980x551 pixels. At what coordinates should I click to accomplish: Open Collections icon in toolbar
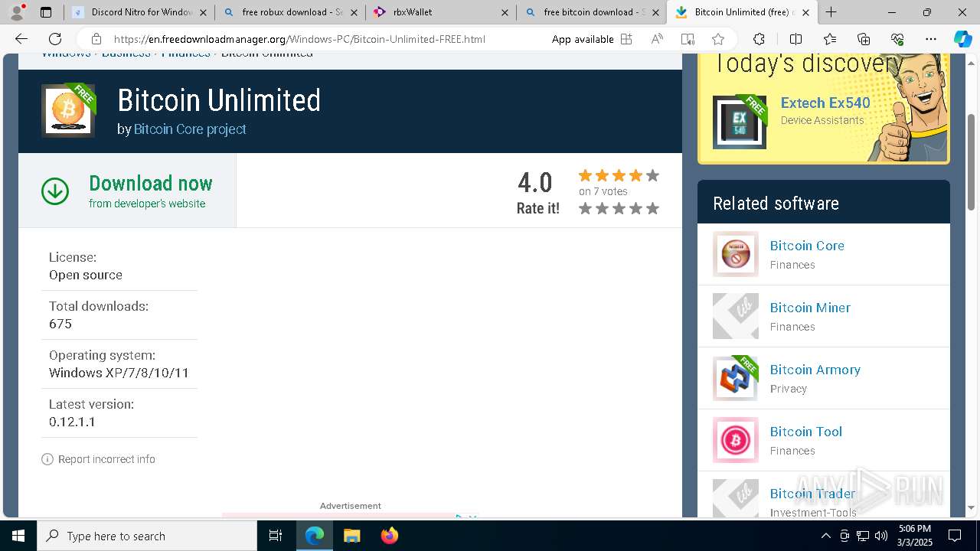(x=864, y=39)
